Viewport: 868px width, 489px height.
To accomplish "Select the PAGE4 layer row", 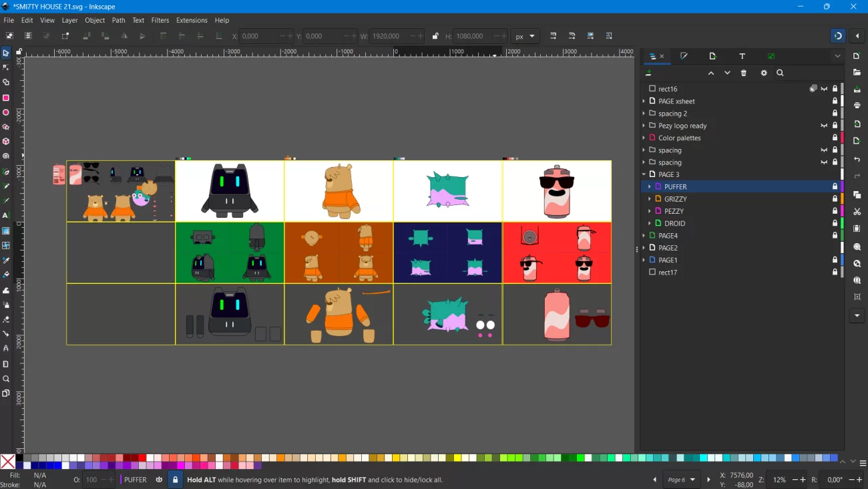I will tap(741, 236).
